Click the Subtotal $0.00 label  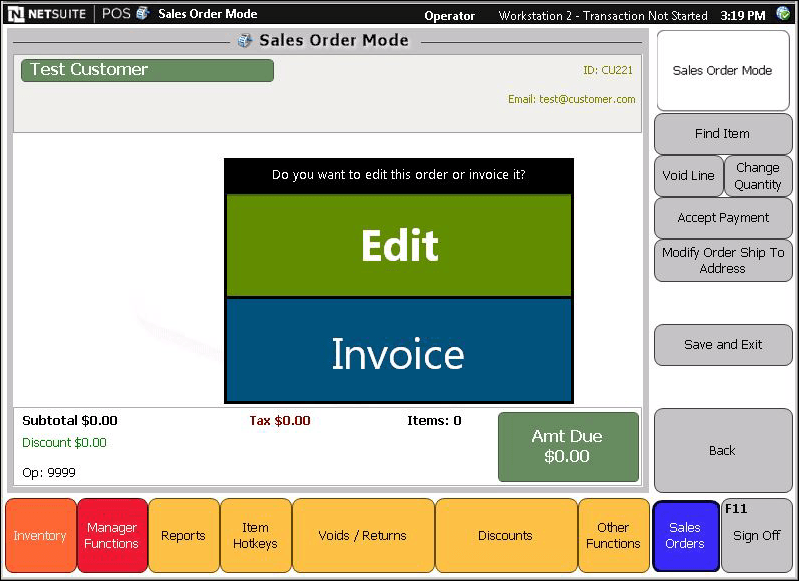coord(70,420)
